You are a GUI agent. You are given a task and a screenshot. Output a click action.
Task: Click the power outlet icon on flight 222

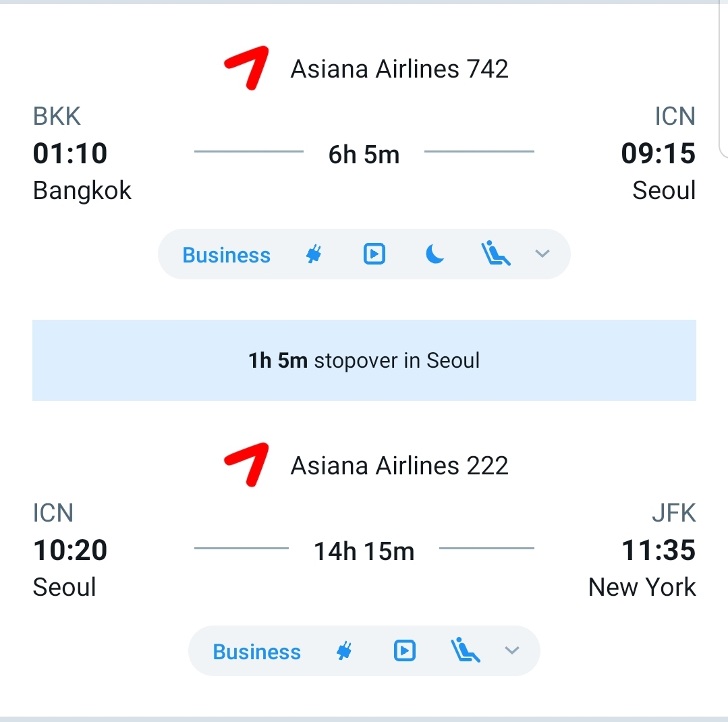344,651
